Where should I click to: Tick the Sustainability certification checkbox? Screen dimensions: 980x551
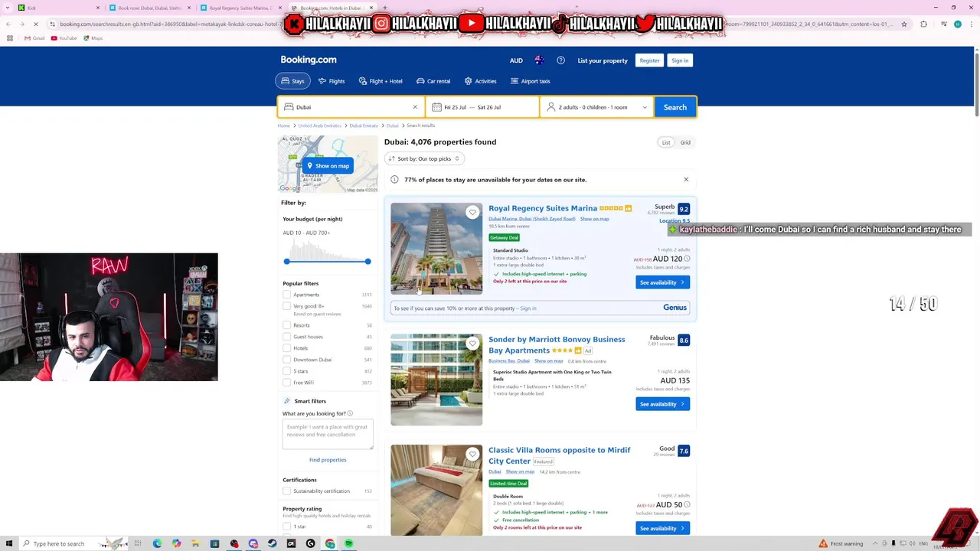coord(286,491)
